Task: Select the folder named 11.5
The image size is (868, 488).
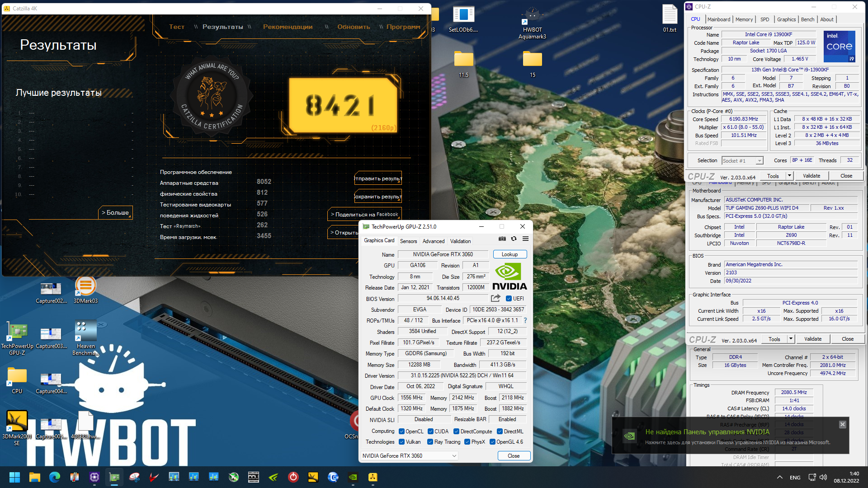Action: (463, 65)
